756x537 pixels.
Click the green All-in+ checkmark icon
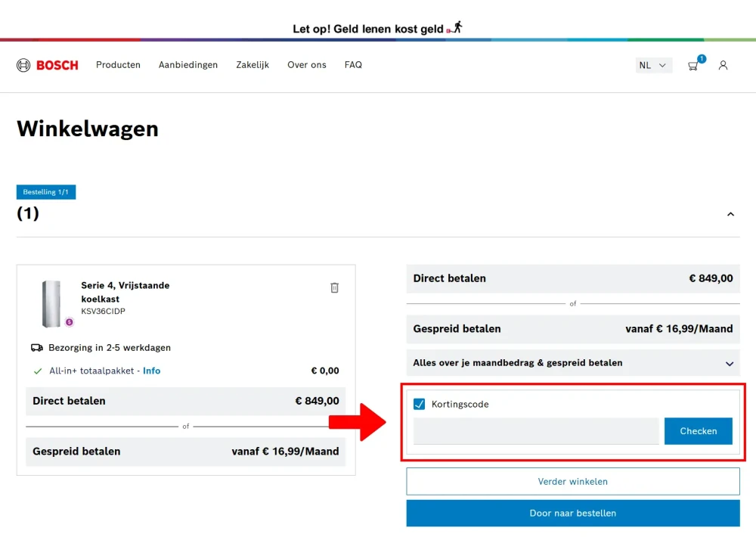(x=38, y=371)
